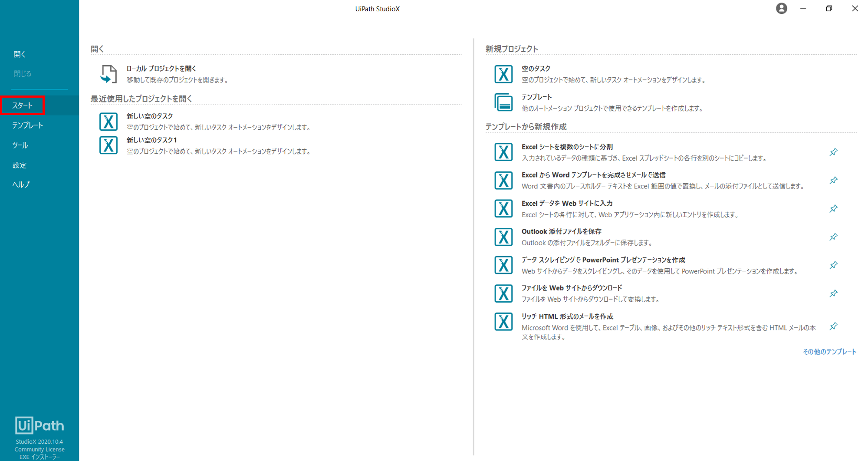Pin the データ スクレイピングで PowerPoint template
Screen dimensions: 868x461
pyautogui.click(x=833, y=265)
